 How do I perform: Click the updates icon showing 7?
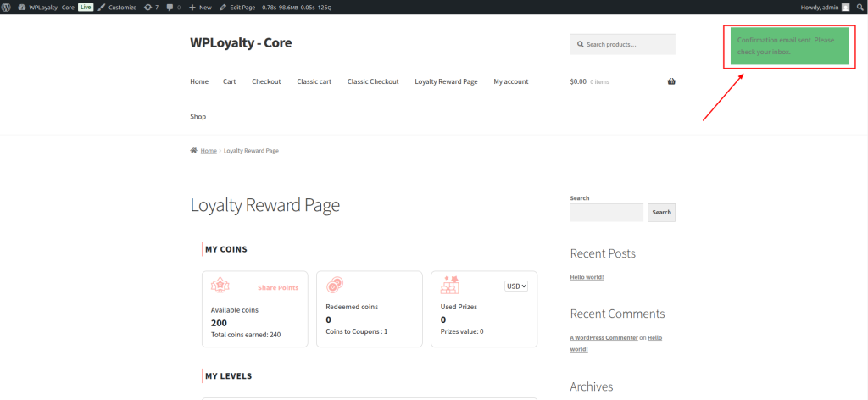pos(153,7)
